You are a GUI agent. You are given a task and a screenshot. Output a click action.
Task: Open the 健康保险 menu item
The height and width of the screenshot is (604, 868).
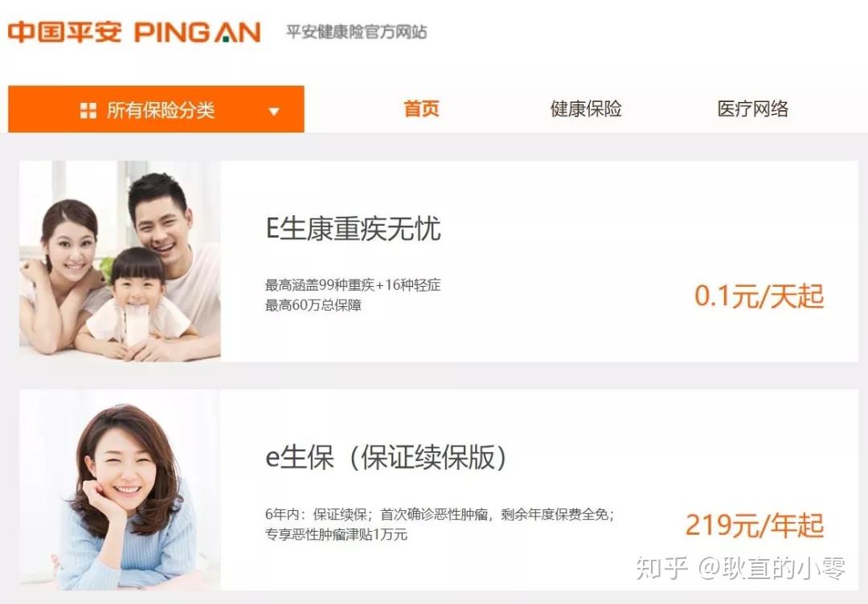586,108
